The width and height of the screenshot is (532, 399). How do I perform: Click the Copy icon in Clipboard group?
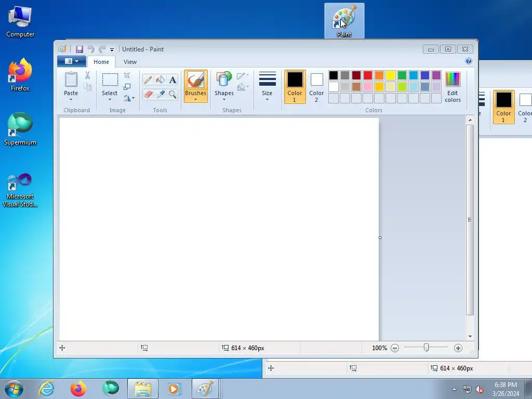(87, 87)
